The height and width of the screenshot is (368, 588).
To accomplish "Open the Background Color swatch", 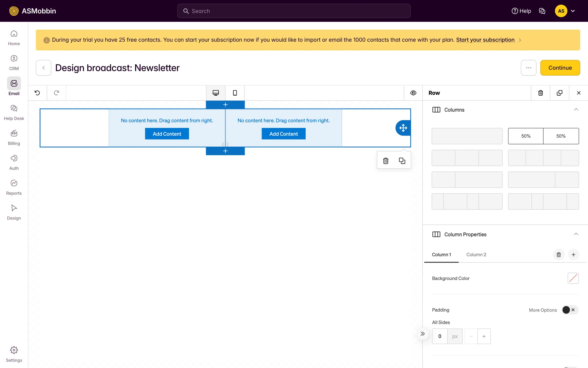I will [x=573, y=278].
